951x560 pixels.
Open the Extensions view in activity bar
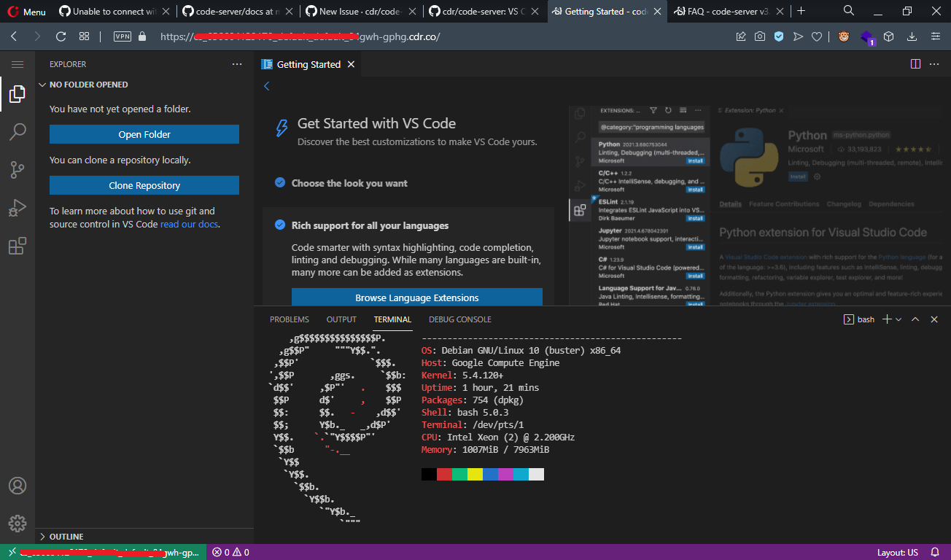(18, 246)
